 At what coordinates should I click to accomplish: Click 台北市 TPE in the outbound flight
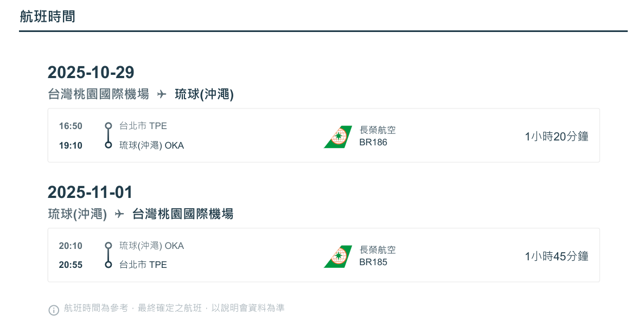pos(143,126)
